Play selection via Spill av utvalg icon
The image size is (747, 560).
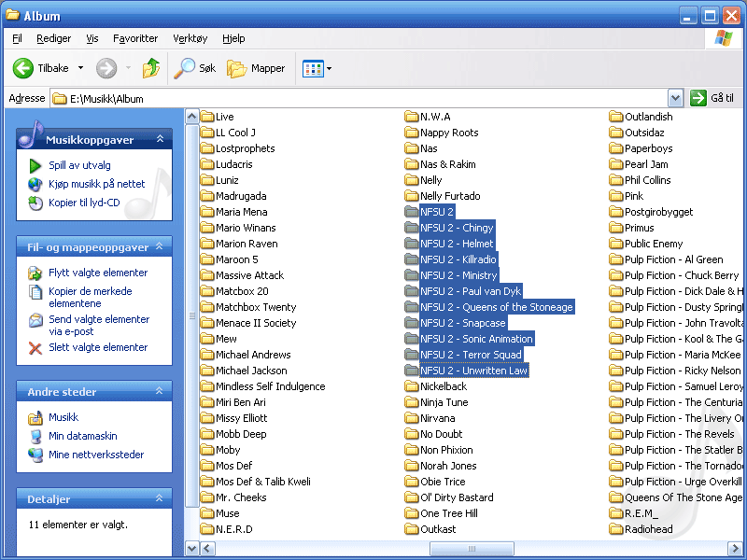35,166
